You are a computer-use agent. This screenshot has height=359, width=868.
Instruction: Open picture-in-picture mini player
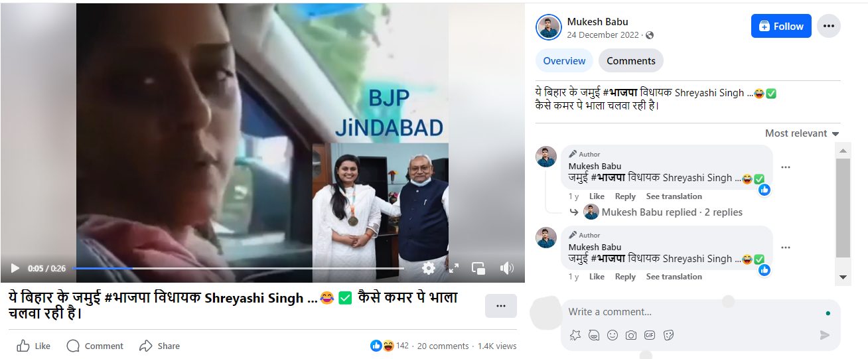(x=478, y=268)
